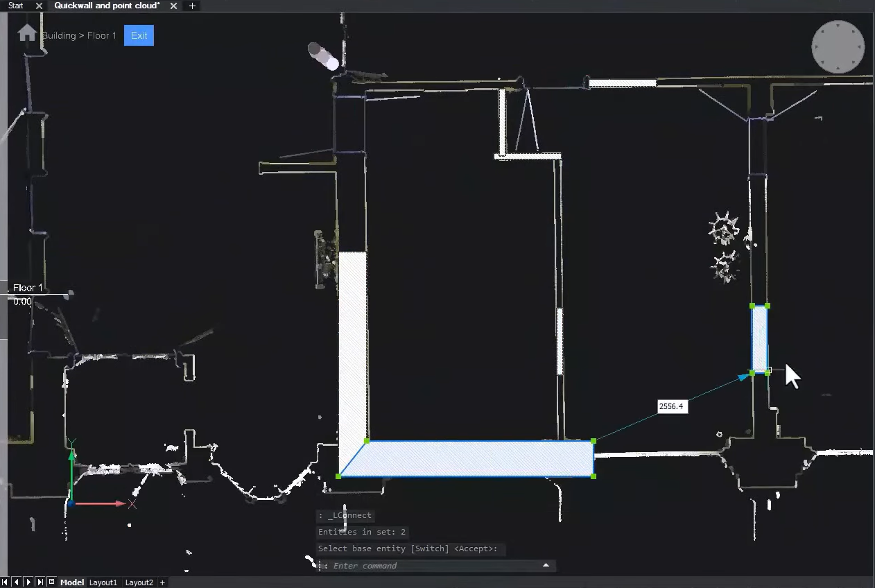Switch to the Layout1 tab
Screen dimensions: 875x588
103,582
